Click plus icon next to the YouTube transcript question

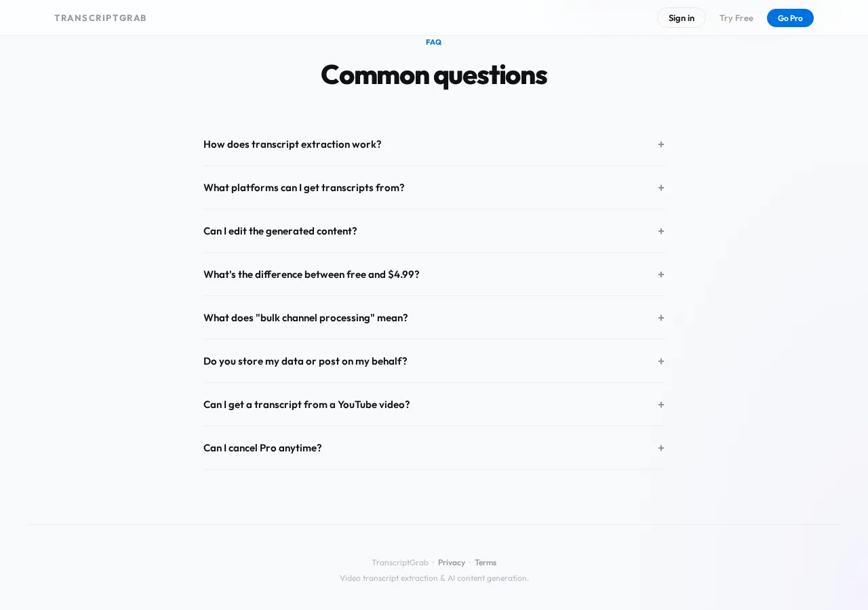click(660, 405)
